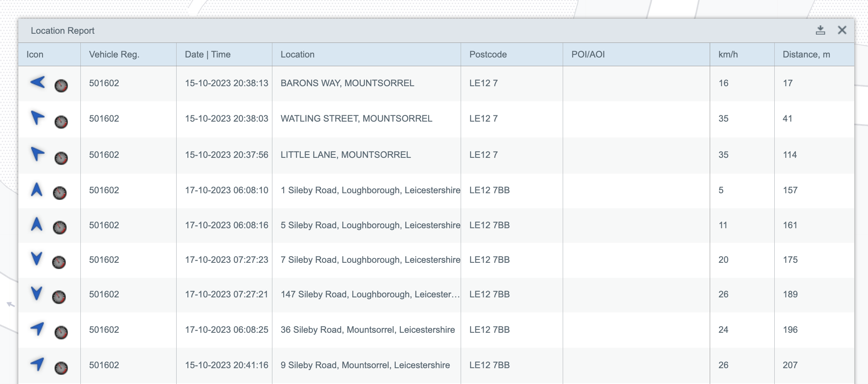The width and height of the screenshot is (868, 384).
Task: Click direction arrow for Little Lane row
Action: (x=37, y=154)
